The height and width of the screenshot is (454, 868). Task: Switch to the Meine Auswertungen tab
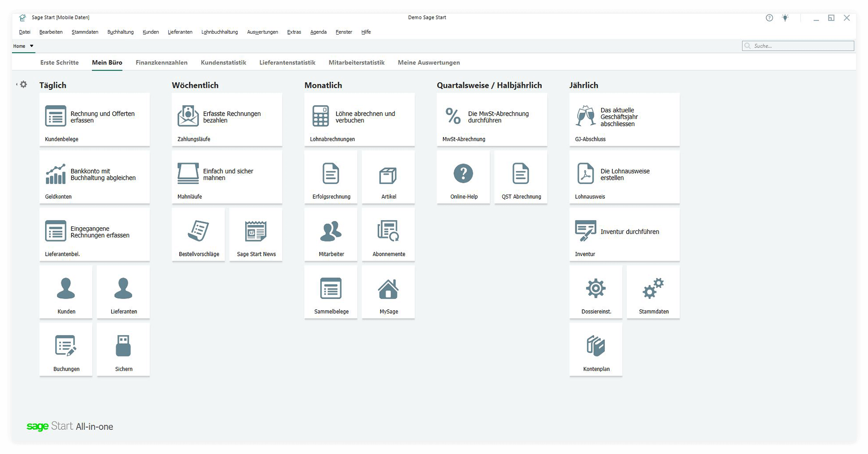click(428, 63)
